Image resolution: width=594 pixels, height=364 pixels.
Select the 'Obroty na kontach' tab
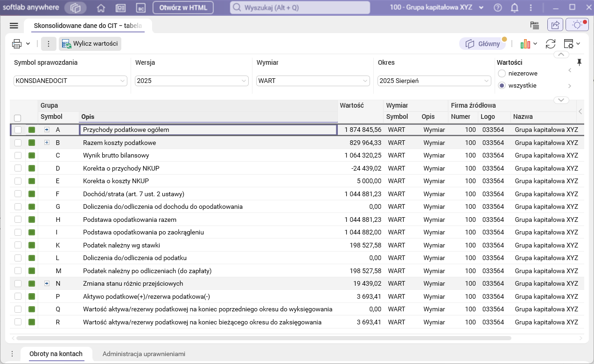coord(56,354)
